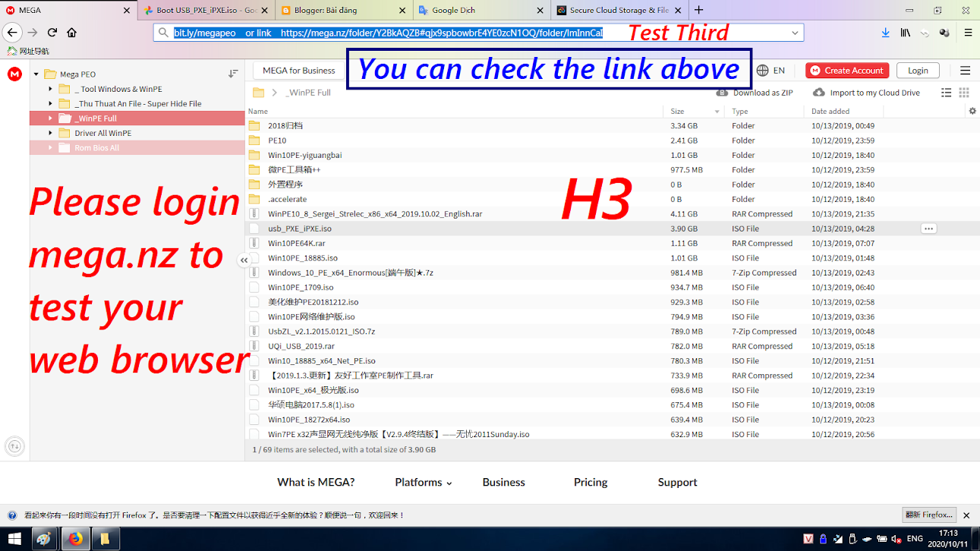This screenshot has height=551, width=980.
Task: Expand the Rom Bios All folder arrow
Action: pos(50,148)
